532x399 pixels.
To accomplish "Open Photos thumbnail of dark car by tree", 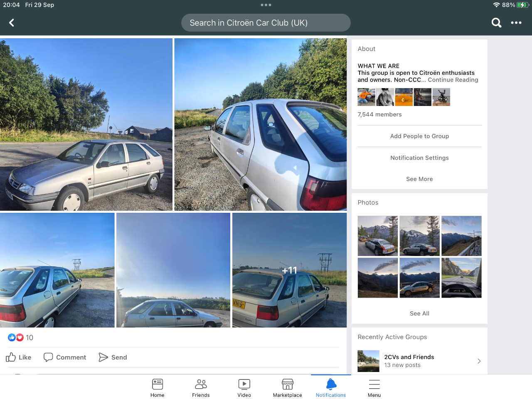I will 420,236.
